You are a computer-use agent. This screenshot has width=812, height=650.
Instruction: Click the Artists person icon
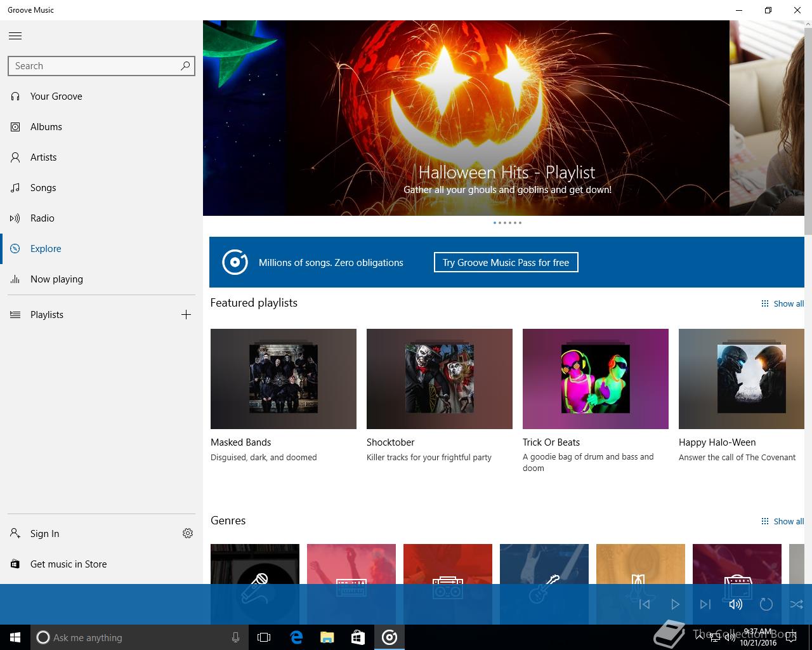[15, 157]
